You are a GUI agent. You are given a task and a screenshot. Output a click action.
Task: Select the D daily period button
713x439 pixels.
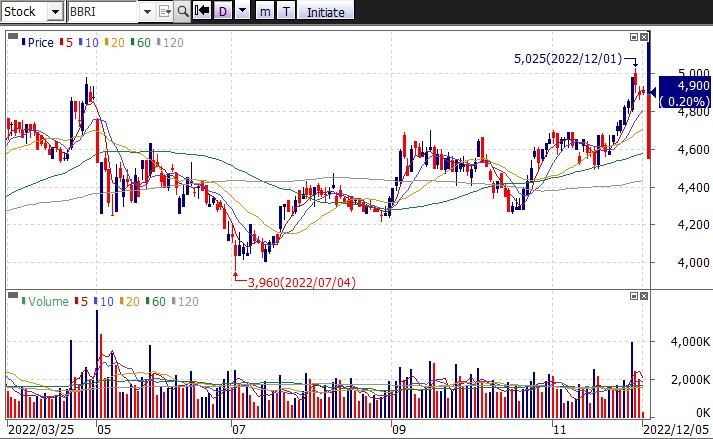[221, 12]
